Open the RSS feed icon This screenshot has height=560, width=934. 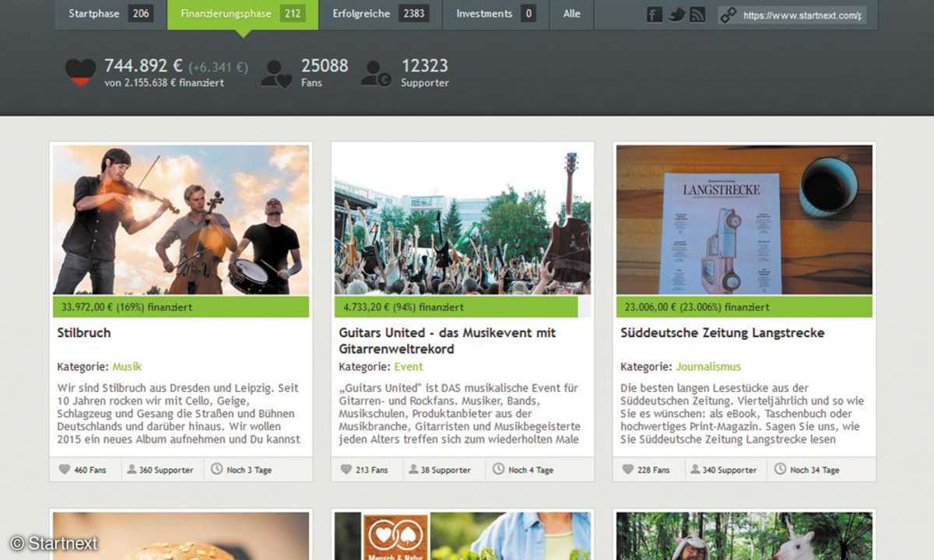tap(697, 14)
